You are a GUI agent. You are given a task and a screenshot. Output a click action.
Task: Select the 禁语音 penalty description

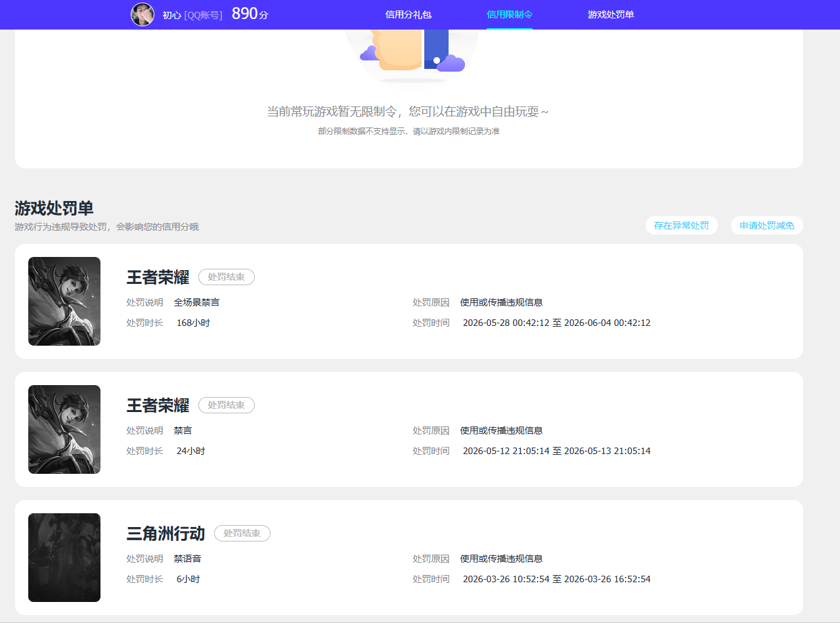tap(188, 559)
